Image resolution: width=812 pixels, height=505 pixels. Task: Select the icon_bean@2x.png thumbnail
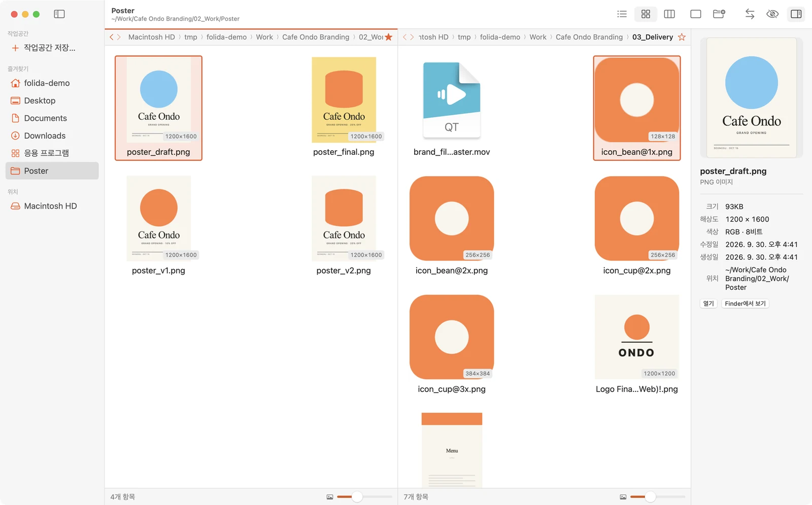coord(452,218)
